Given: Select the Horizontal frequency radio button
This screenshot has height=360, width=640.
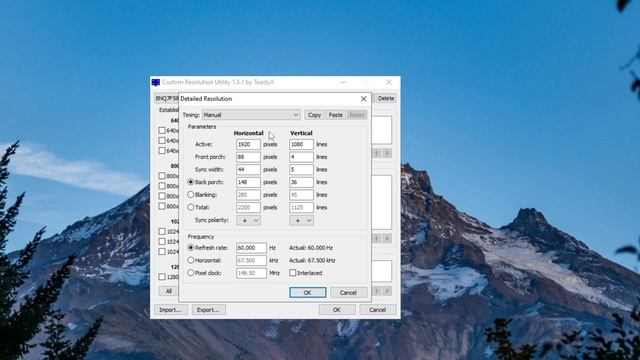Looking at the screenshot, I should click(x=191, y=260).
